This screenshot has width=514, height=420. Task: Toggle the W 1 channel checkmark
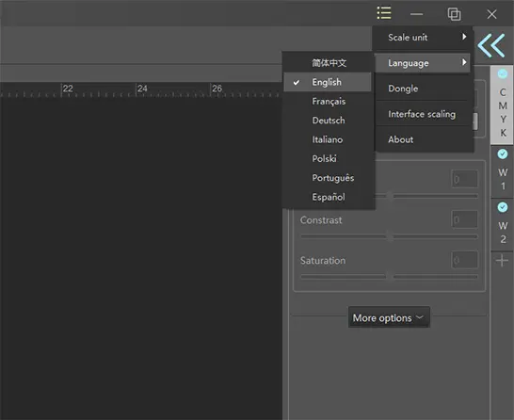[502, 153]
